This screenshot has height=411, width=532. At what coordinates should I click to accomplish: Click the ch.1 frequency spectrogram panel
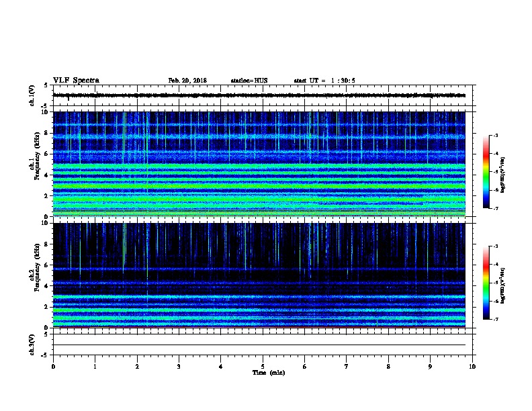tap(259, 164)
